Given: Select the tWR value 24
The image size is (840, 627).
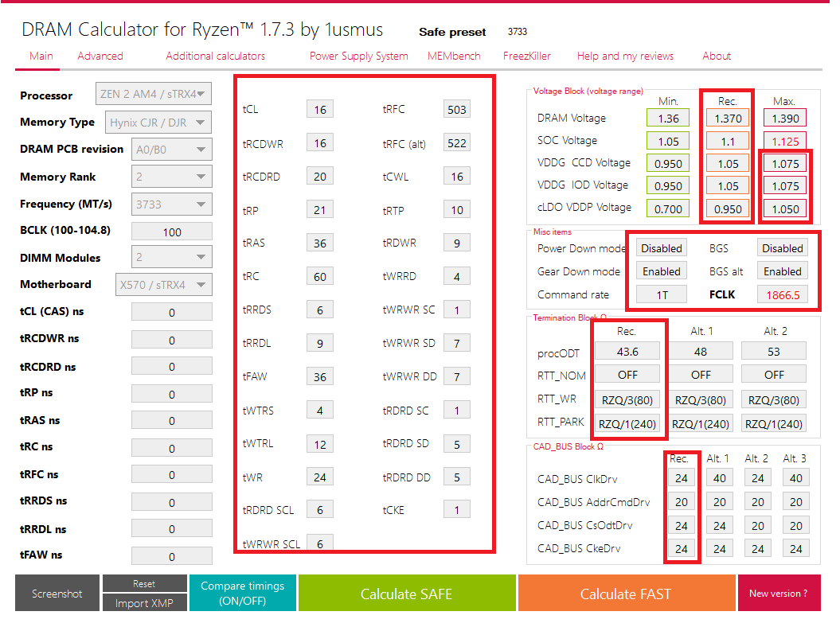Looking at the screenshot, I should tap(320, 477).
